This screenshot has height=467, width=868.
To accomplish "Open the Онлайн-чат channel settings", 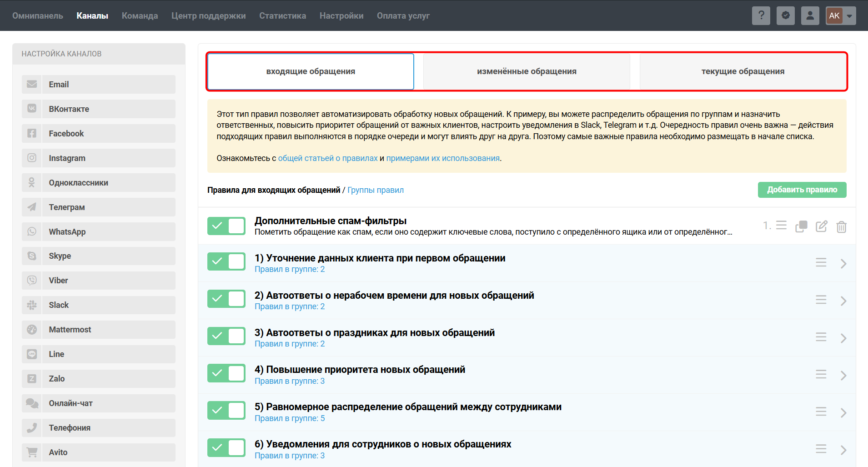I will tap(70, 403).
